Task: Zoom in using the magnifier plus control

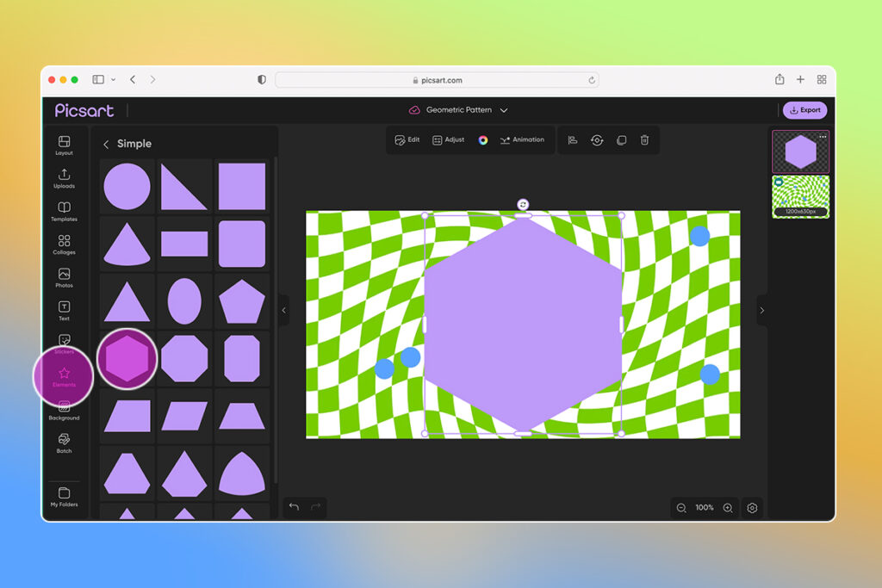Action: tap(728, 508)
